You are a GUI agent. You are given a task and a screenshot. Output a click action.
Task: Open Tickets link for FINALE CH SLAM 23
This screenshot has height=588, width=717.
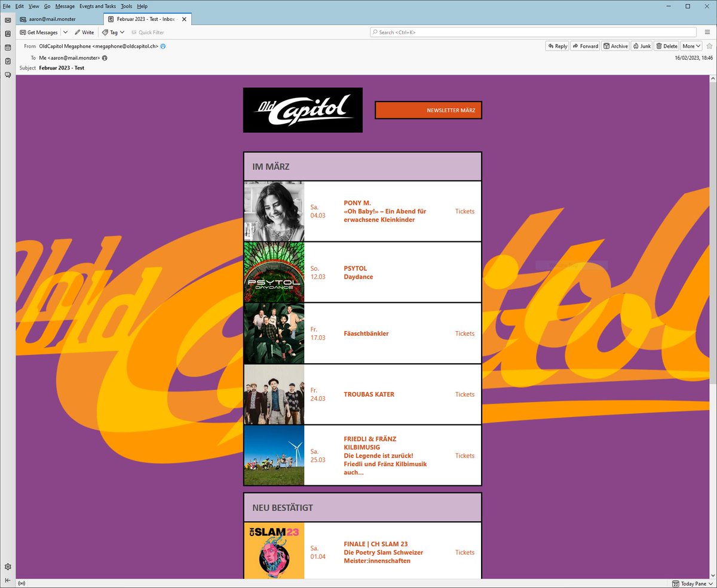click(465, 553)
